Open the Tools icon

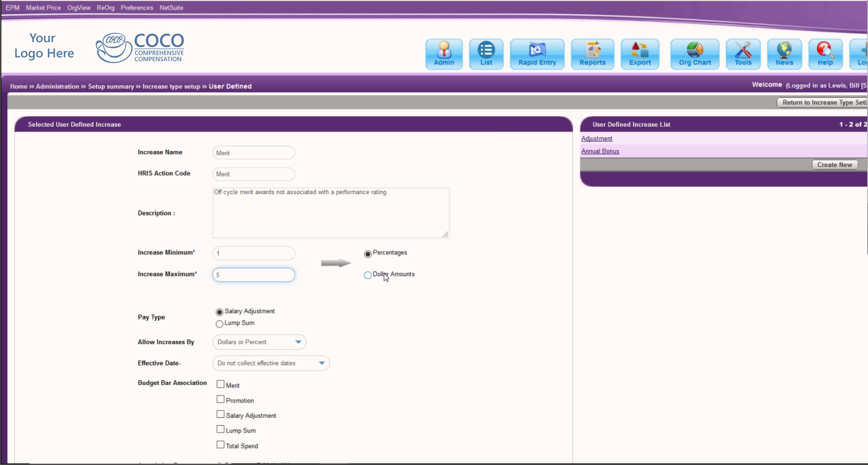743,54
